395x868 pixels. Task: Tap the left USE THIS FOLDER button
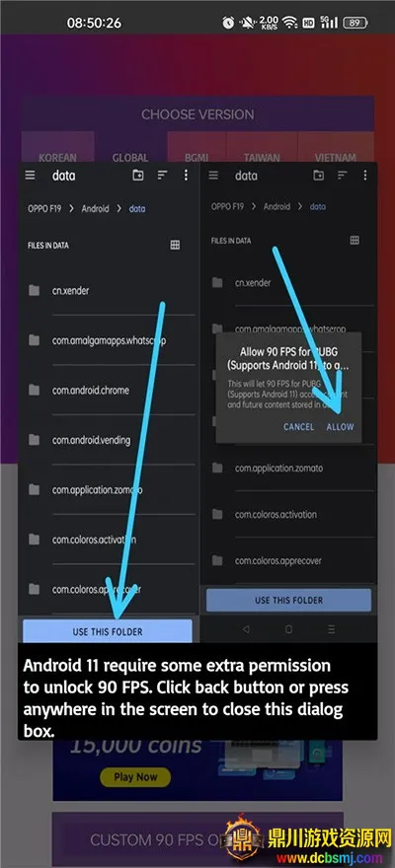tap(108, 631)
